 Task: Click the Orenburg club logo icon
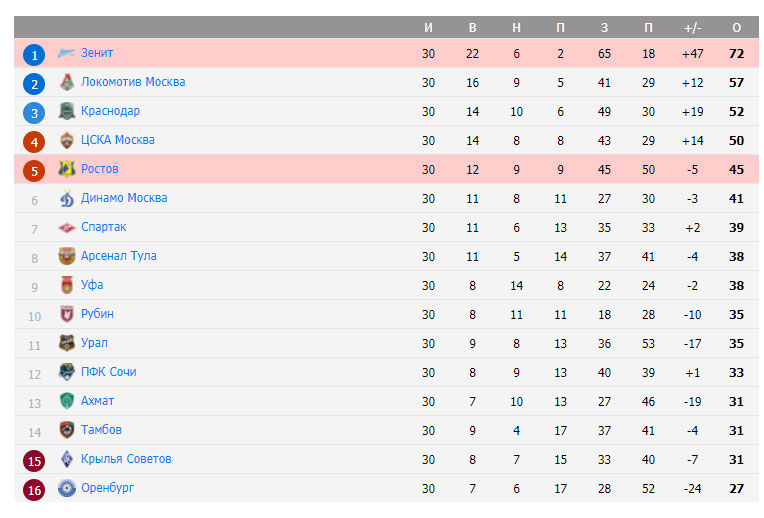point(67,488)
